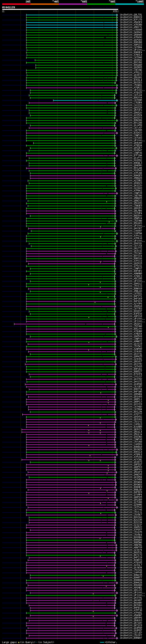Select hit label UniRef100_A7R113
This screenshot has width=146, height=644.
click(131, 72)
